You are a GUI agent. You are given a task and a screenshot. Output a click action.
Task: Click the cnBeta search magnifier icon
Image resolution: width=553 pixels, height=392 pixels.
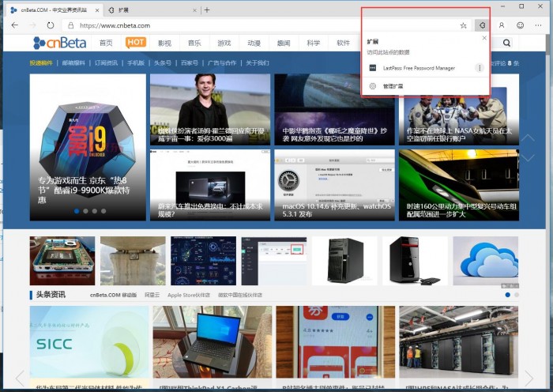click(x=507, y=43)
